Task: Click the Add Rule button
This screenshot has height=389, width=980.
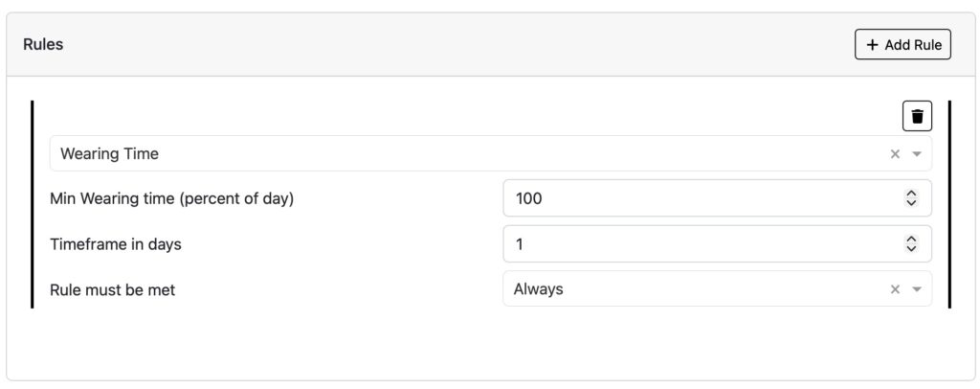Action: 902,45
